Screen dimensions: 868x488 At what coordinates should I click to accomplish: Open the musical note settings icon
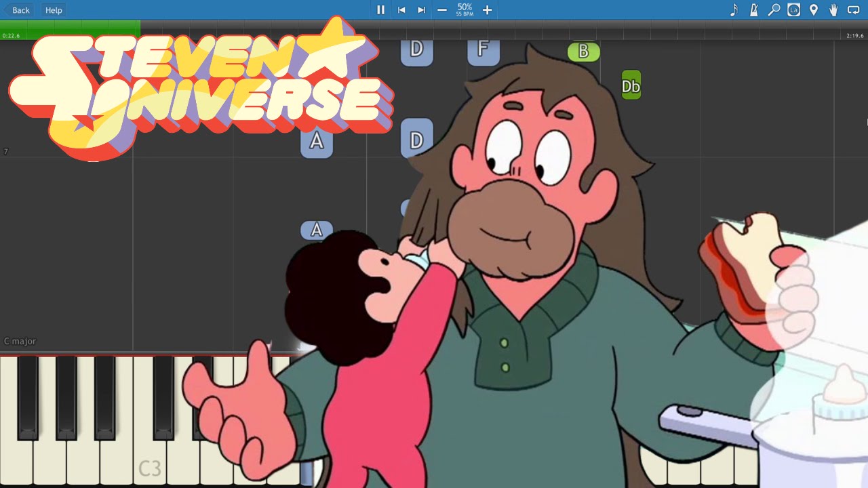[x=734, y=10]
